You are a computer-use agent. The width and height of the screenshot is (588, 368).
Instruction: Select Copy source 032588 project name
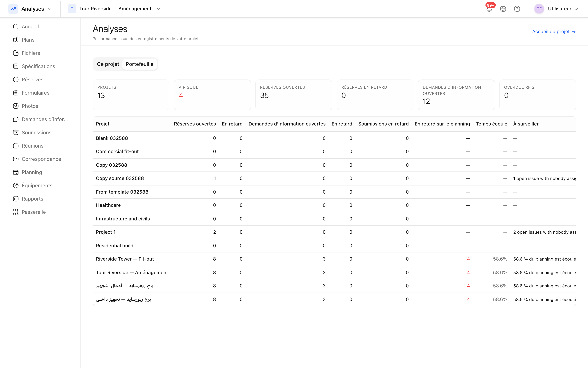point(120,178)
